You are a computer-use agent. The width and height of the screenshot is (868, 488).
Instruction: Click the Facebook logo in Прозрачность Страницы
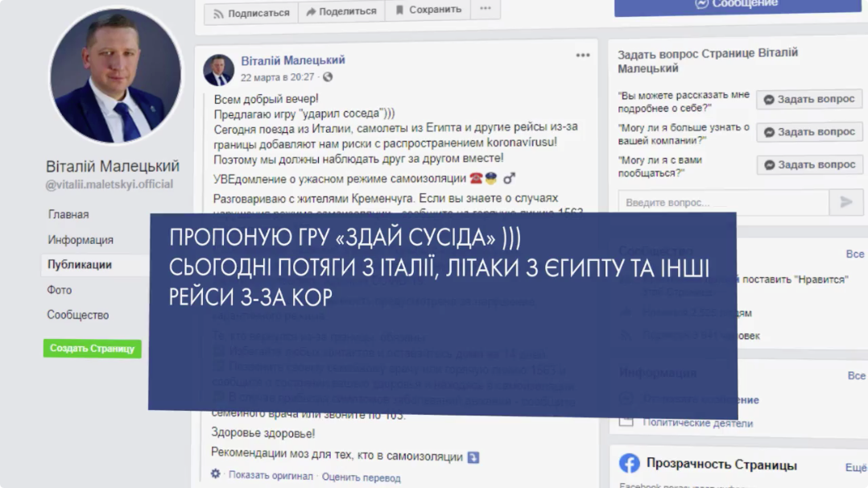tap(629, 463)
